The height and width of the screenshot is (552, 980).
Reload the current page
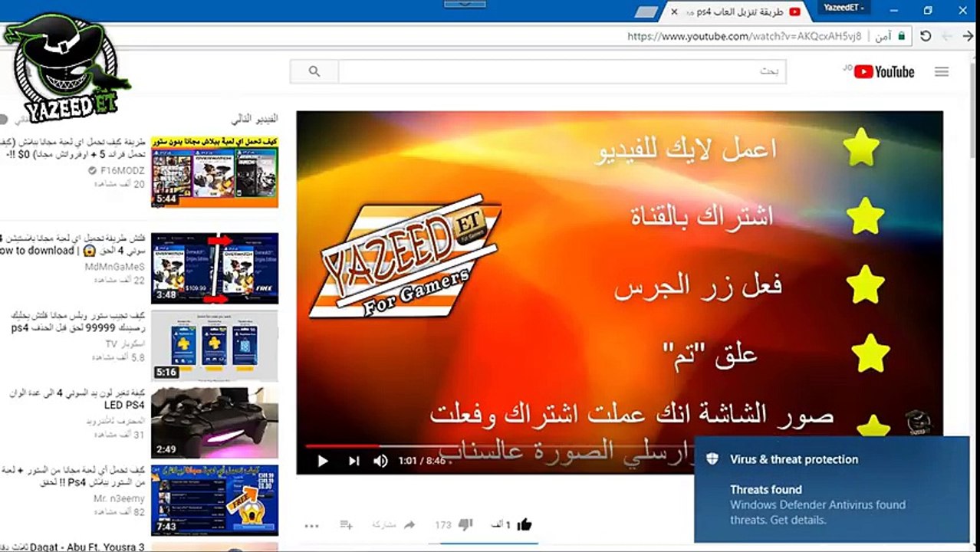point(926,36)
